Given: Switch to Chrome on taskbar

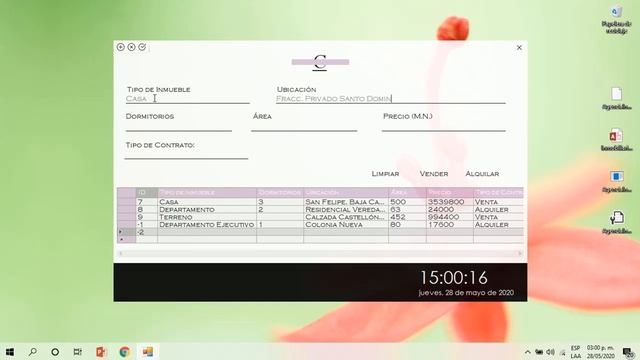Looking at the screenshot, I should click(124, 351).
